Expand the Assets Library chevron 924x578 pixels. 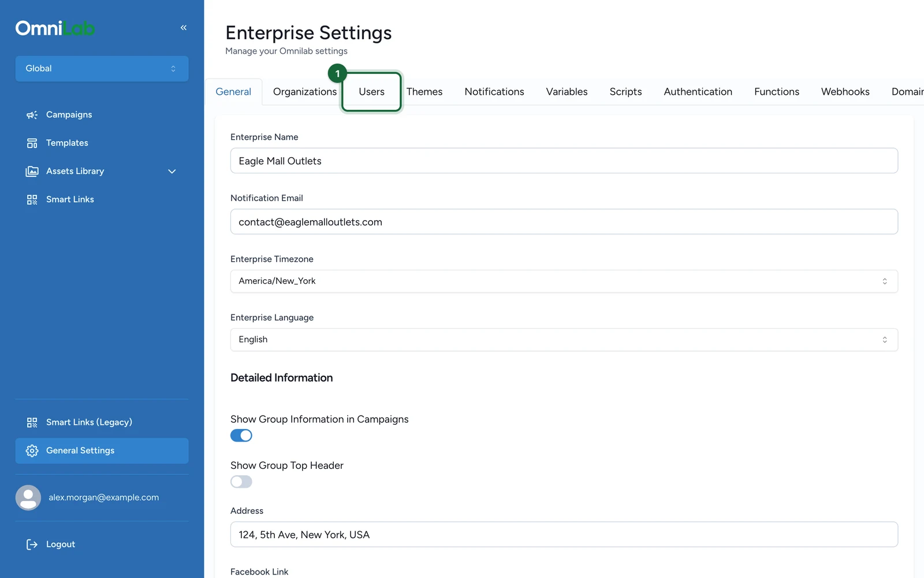[x=172, y=172]
